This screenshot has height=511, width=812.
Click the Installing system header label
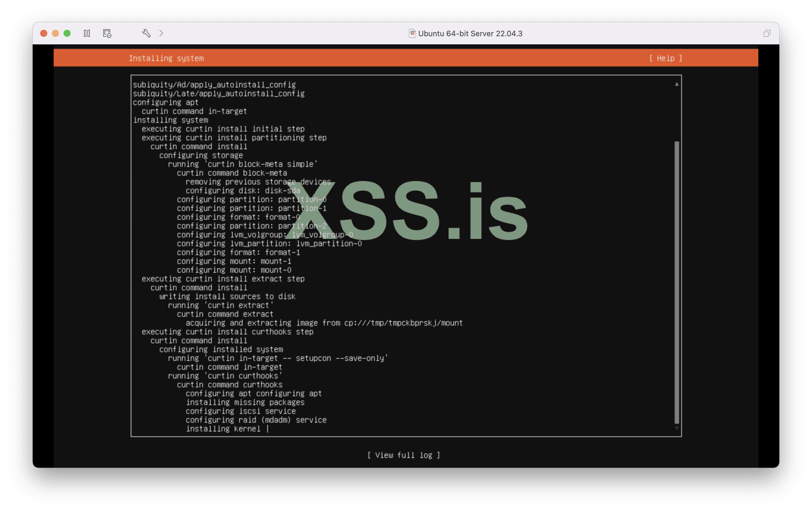(x=166, y=58)
